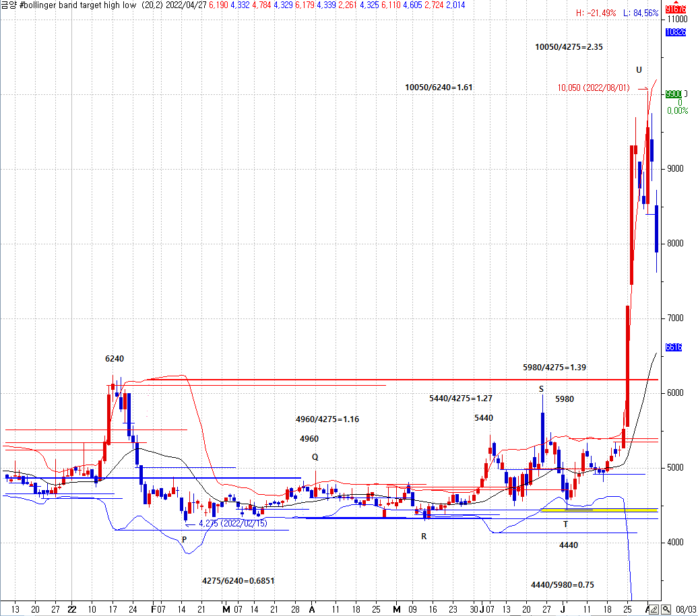Click the point label 'P'

tap(185, 539)
